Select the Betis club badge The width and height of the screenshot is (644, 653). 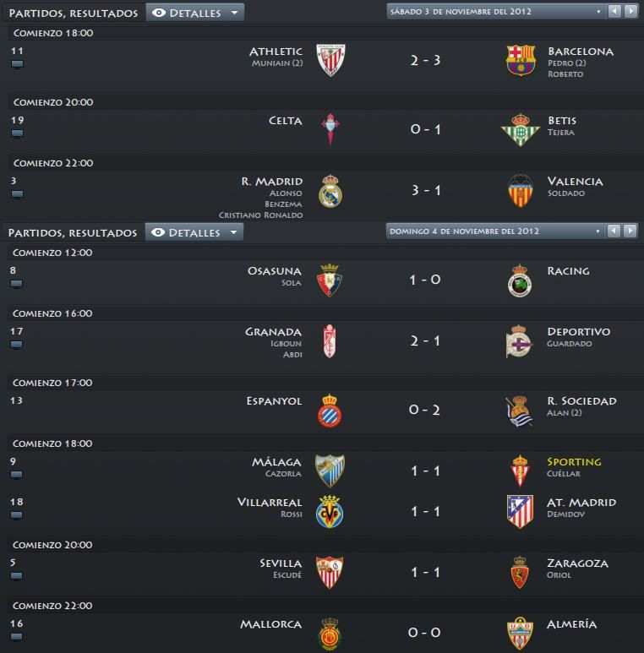[521, 129]
